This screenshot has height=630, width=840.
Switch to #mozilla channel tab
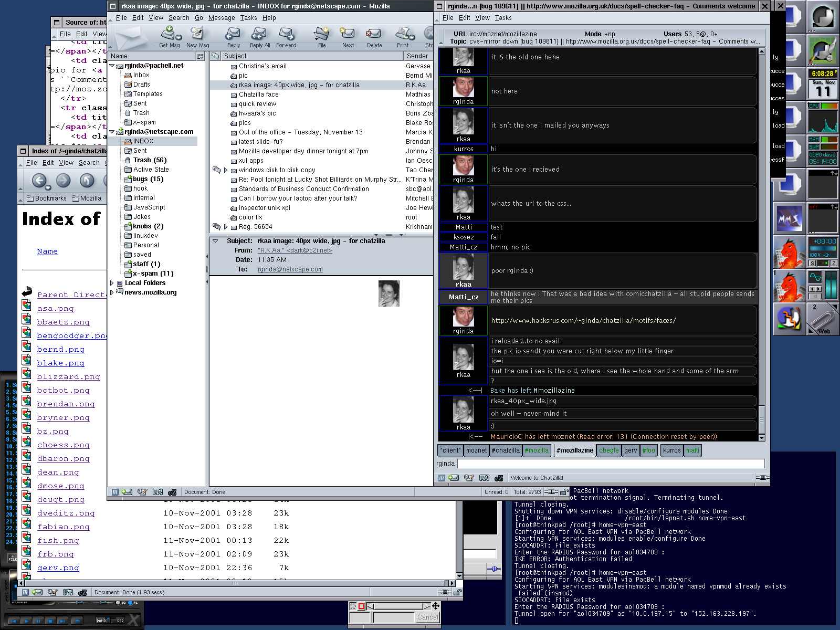pyautogui.click(x=537, y=450)
